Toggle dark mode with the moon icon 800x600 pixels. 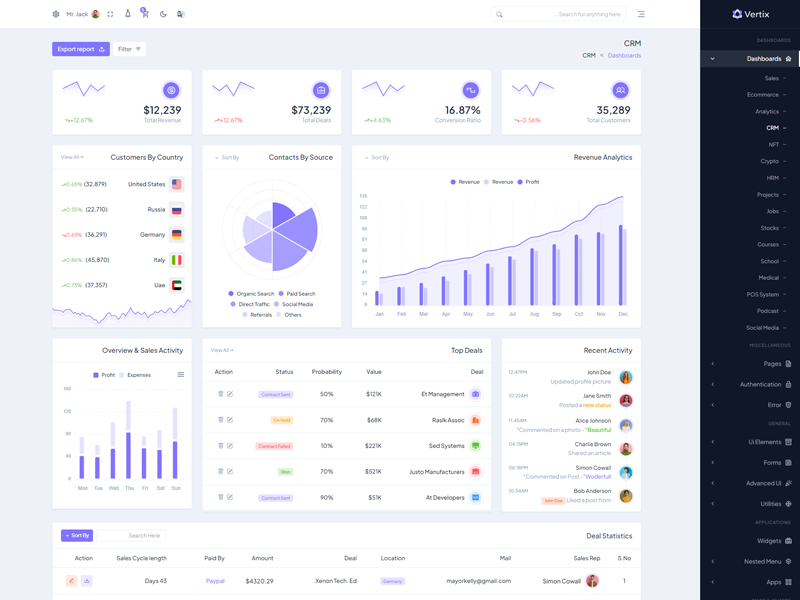pyautogui.click(x=163, y=14)
